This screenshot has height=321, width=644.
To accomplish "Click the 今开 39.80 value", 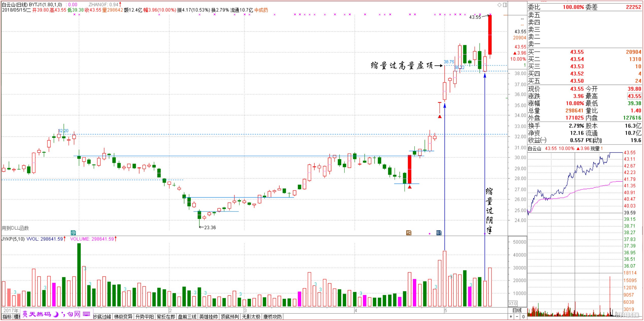I will pos(635,89).
